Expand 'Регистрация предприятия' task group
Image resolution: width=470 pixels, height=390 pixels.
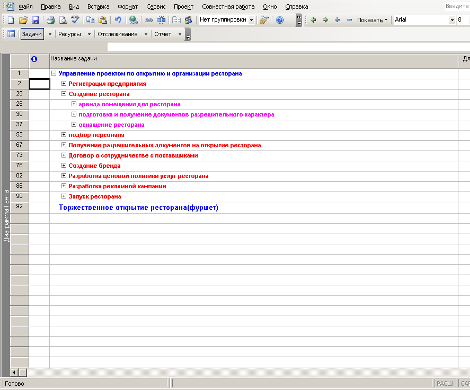point(63,84)
